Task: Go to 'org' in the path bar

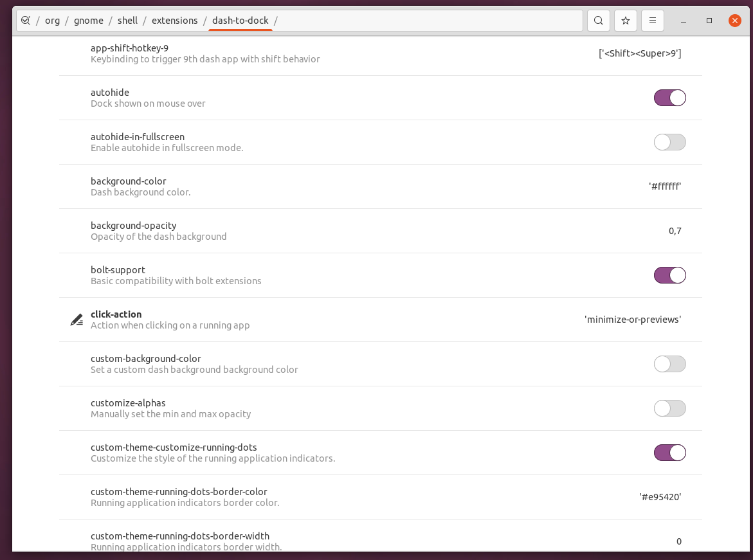Action: click(52, 21)
